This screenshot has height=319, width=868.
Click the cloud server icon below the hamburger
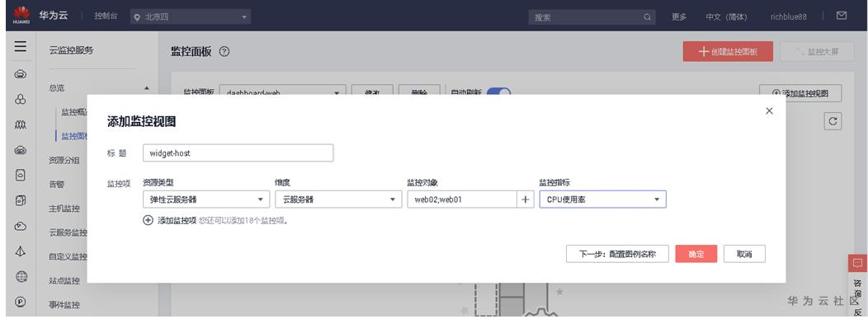pos(21,74)
